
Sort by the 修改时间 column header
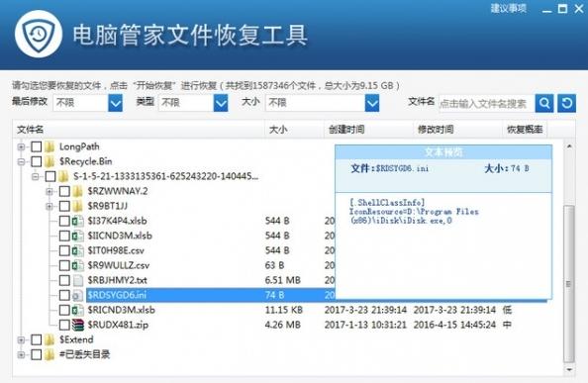click(x=457, y=130)
